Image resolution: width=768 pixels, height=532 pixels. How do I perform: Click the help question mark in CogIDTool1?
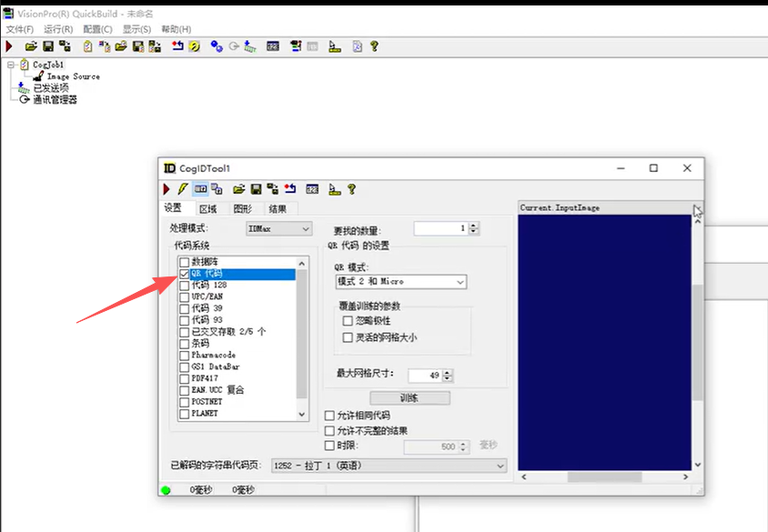click(351, 189)
